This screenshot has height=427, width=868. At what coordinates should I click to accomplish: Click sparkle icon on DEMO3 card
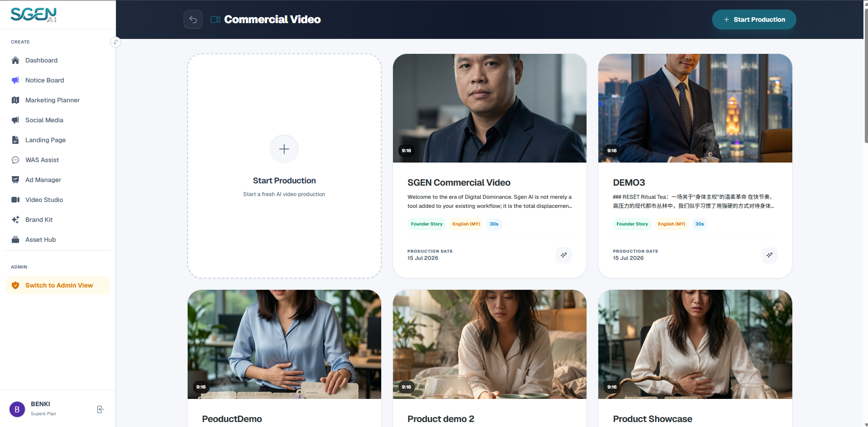770,255
